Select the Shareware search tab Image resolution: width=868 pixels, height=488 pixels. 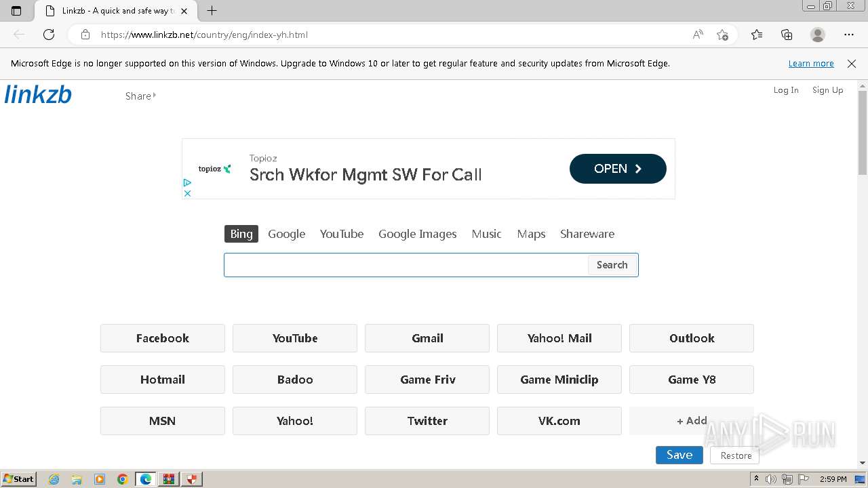point(587,234)
